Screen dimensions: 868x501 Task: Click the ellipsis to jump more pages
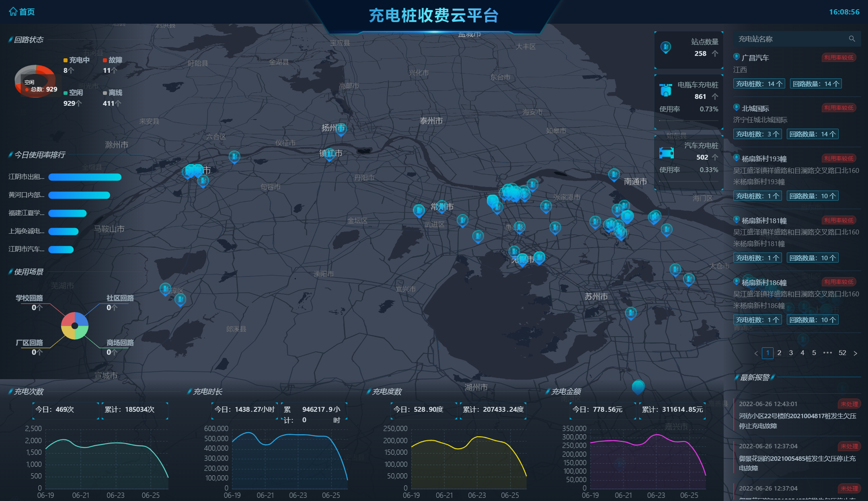(827, 353)
